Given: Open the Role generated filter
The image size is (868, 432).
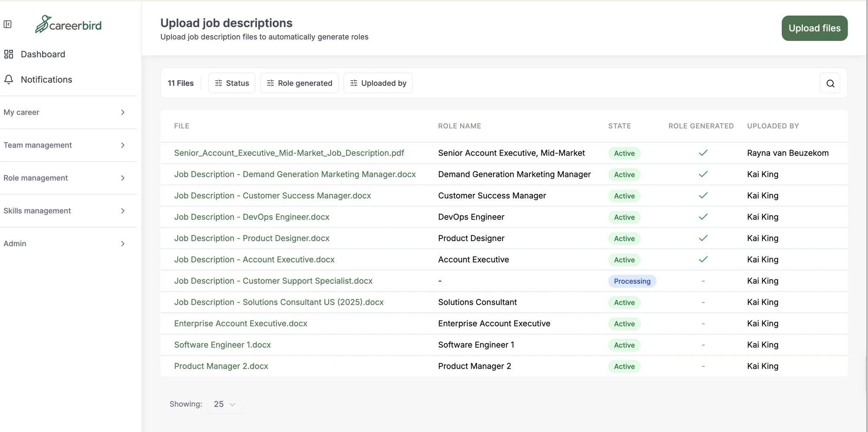Looking at the screenshot, I should pyautogui.click(x=299, y=83).
